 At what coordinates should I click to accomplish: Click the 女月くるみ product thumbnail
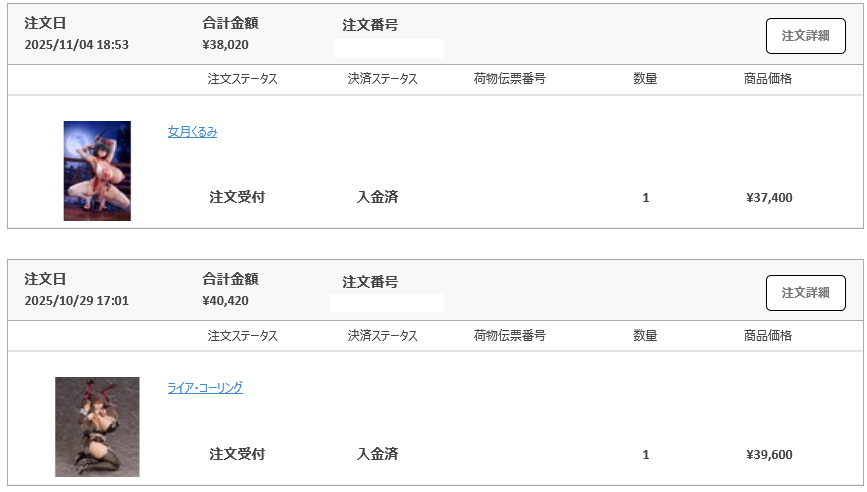pyautogui.click(x=97, y=171)
